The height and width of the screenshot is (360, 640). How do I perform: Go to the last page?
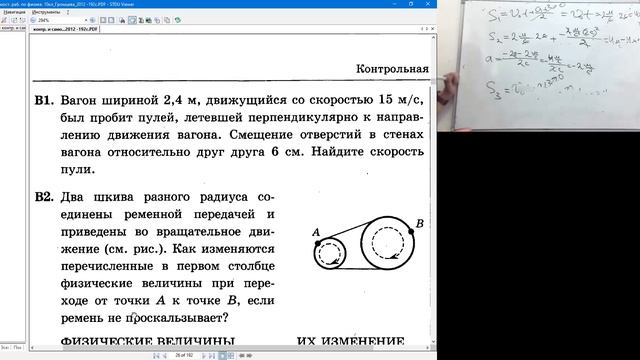pyautogui.click(x=212, y=356)
